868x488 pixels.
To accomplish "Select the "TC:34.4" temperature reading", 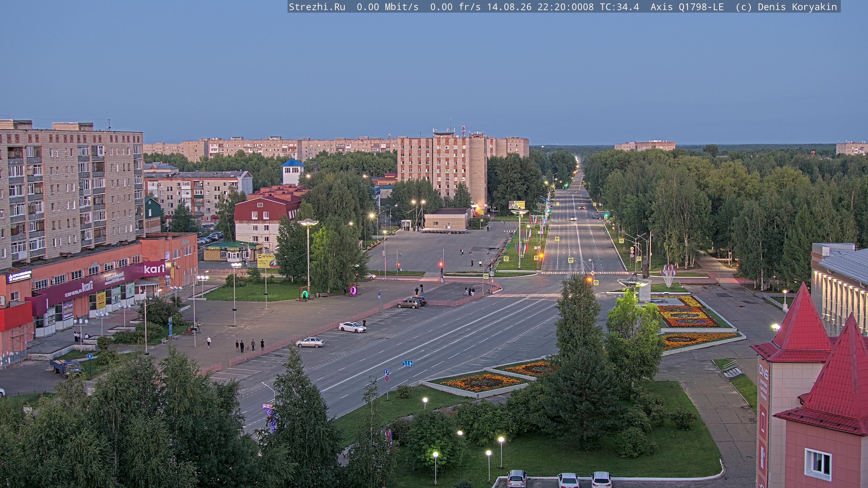I will coord(619,7).
